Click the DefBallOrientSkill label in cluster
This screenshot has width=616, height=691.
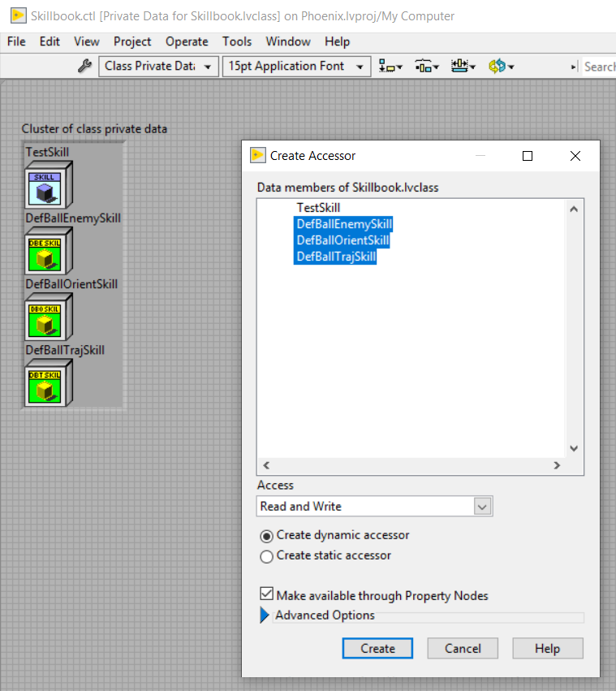[x=71, y=284]
